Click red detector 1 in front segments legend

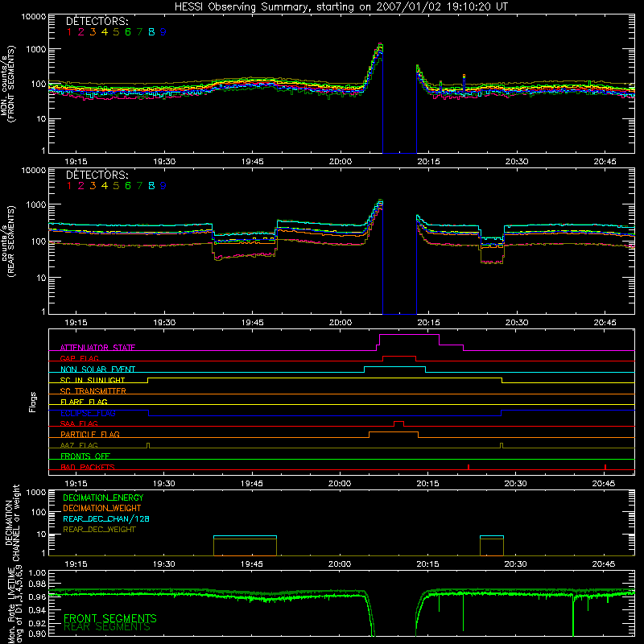pos(69,32)
